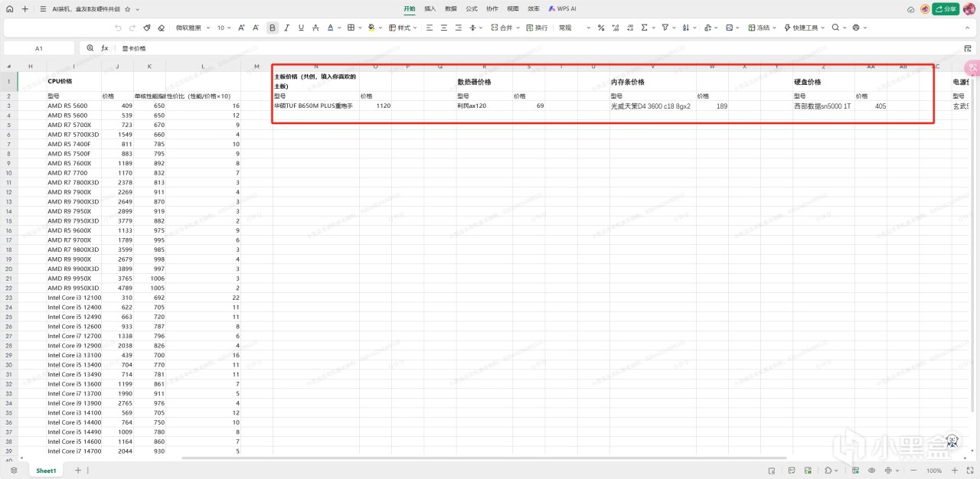Set vertical alignment to middle

472,28
